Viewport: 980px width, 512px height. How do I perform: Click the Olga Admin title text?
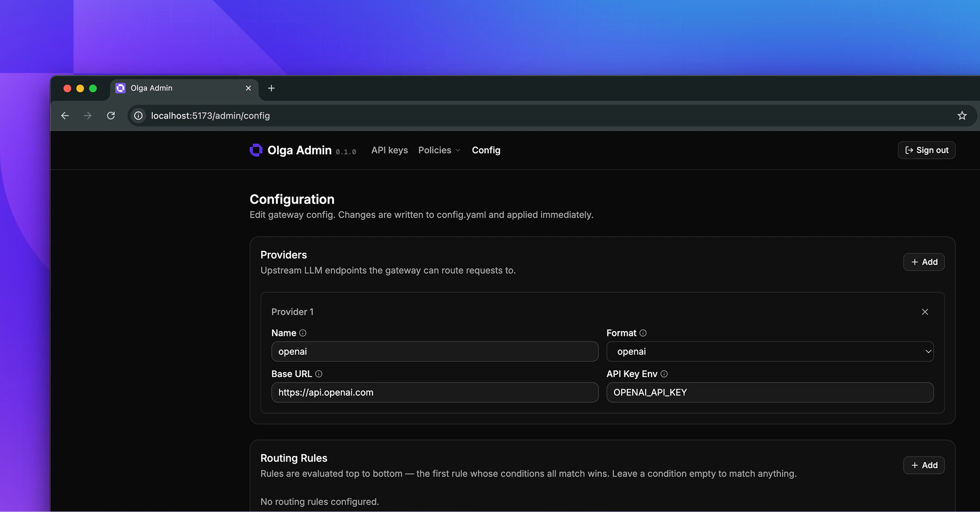[x=299, y=150]
